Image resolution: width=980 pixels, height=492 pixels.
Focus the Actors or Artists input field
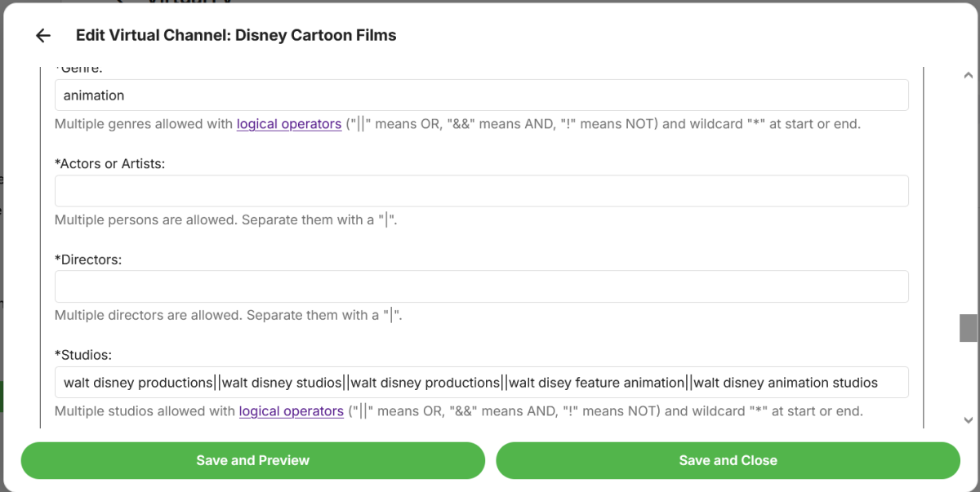click(x=481, y=191)
